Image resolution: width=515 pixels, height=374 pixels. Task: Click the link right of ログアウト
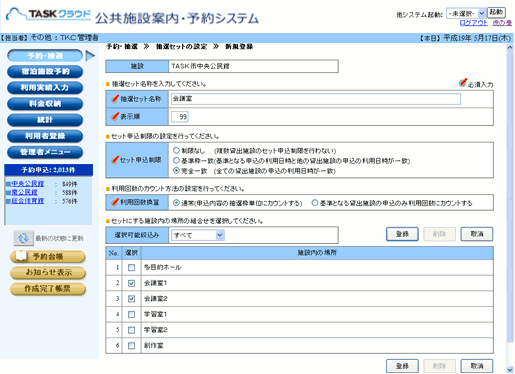[502, 23]
